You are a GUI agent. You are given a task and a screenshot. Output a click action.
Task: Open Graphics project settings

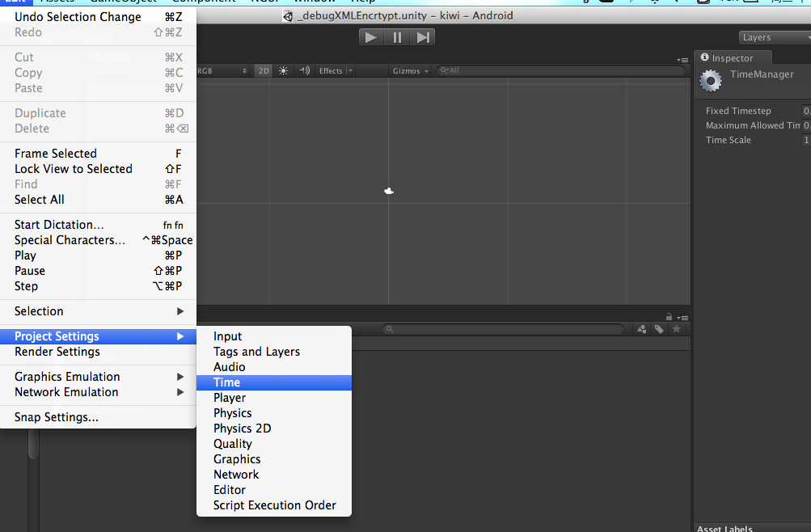[x=274, y=459]
